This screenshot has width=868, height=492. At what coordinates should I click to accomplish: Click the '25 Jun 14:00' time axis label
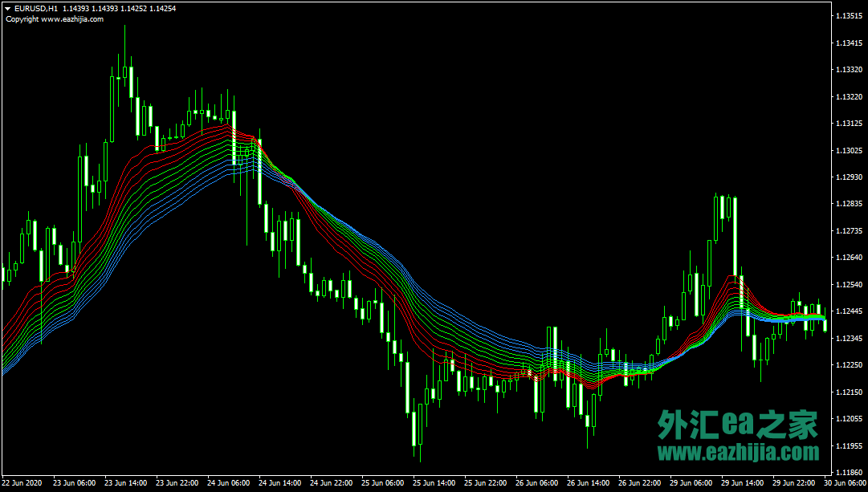pyautogui.click(x=434, y=483)
